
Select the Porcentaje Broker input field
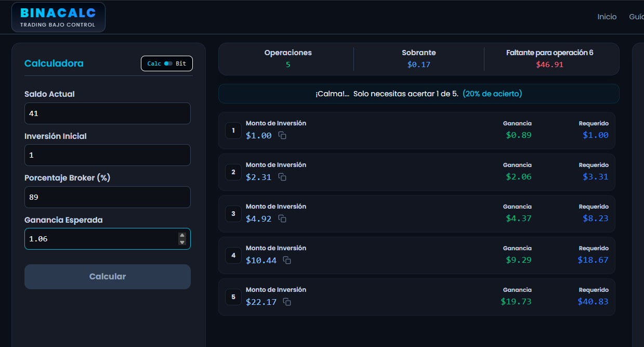point(107,197)
